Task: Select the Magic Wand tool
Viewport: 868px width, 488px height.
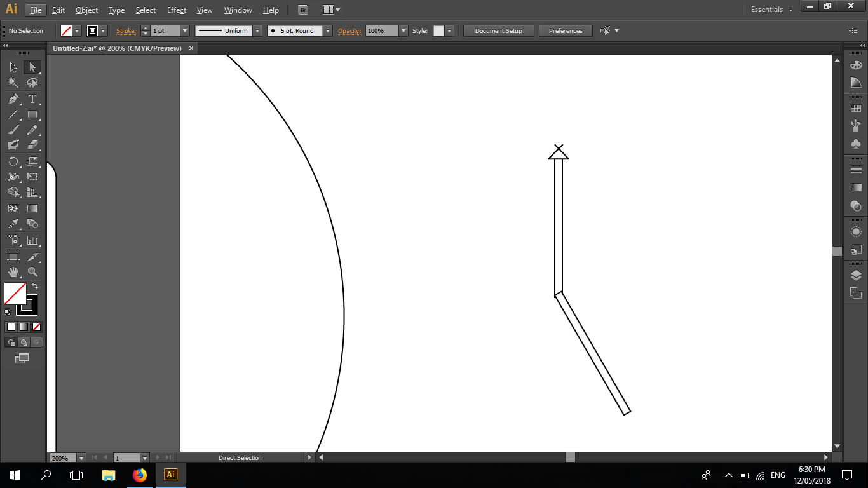Action: pyautogui.click(x=13, y=83)
